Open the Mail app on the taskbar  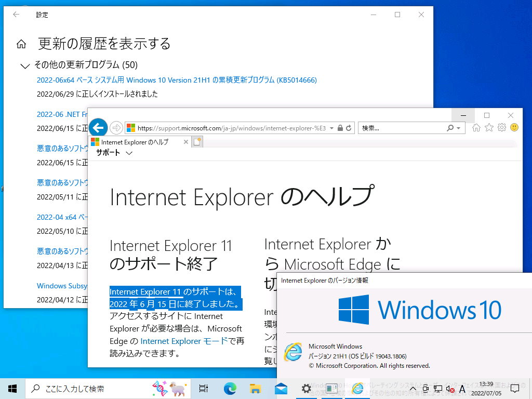[x=281, y=389]
